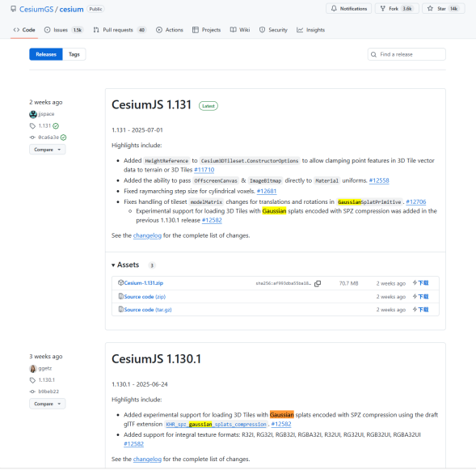Image resolution: width=476 pixels, height=470 pixels.
Task: Click the jjspace avatar image
Action: pyautogui.click(x=33, y=114)
